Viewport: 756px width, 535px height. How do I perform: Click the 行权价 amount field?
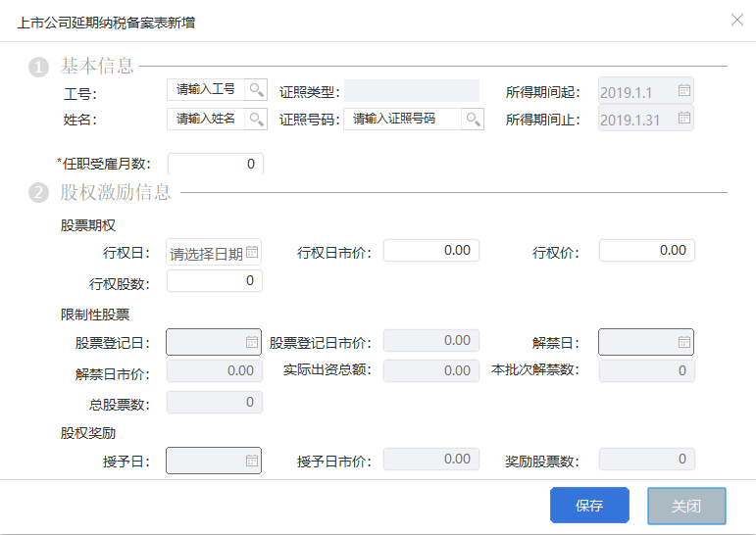pyautogui.click(x=647, y=251)
